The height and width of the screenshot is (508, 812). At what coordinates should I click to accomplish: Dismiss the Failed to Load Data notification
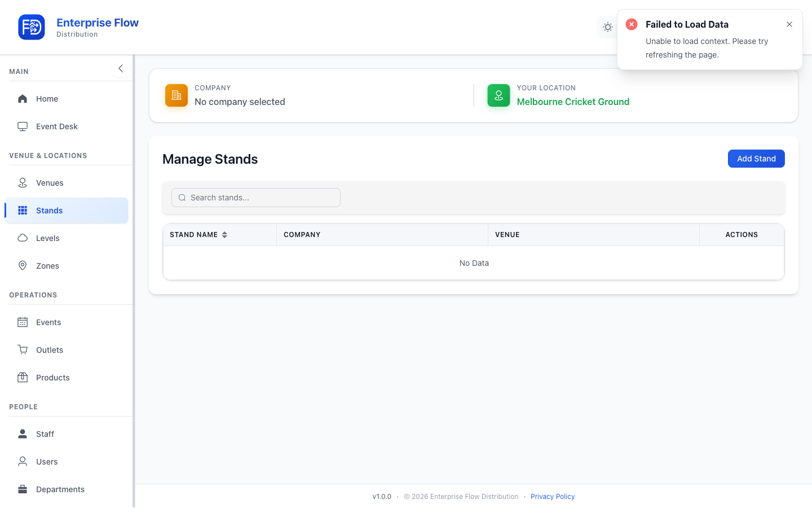(789, 24)
